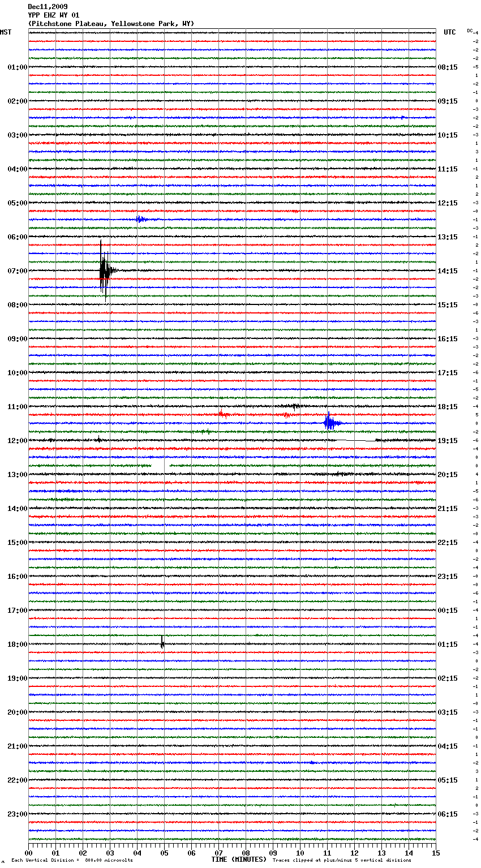This screenshot has height=868, width=481.
Task: Select the 01:00 MST time label
Action: click(17, 67)
